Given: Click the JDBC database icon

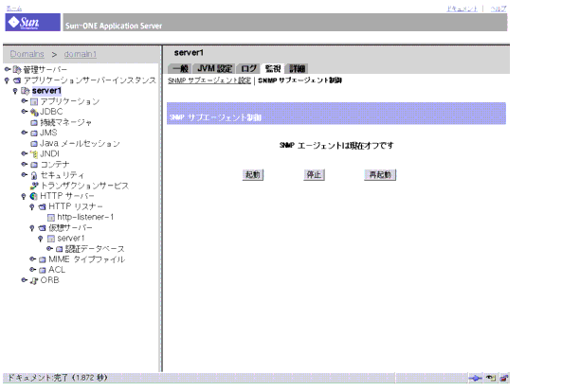Looking at the screenshot, I should coord(34,112).
